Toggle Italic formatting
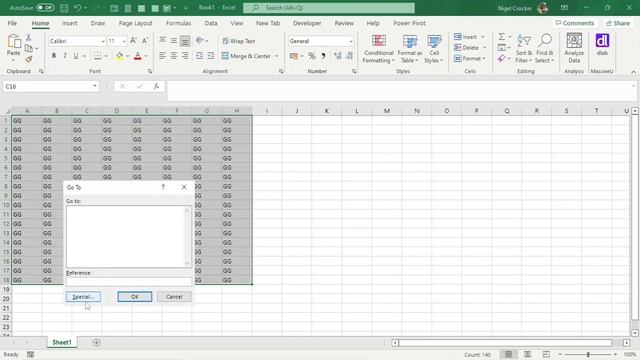 [x=64, y=56]
